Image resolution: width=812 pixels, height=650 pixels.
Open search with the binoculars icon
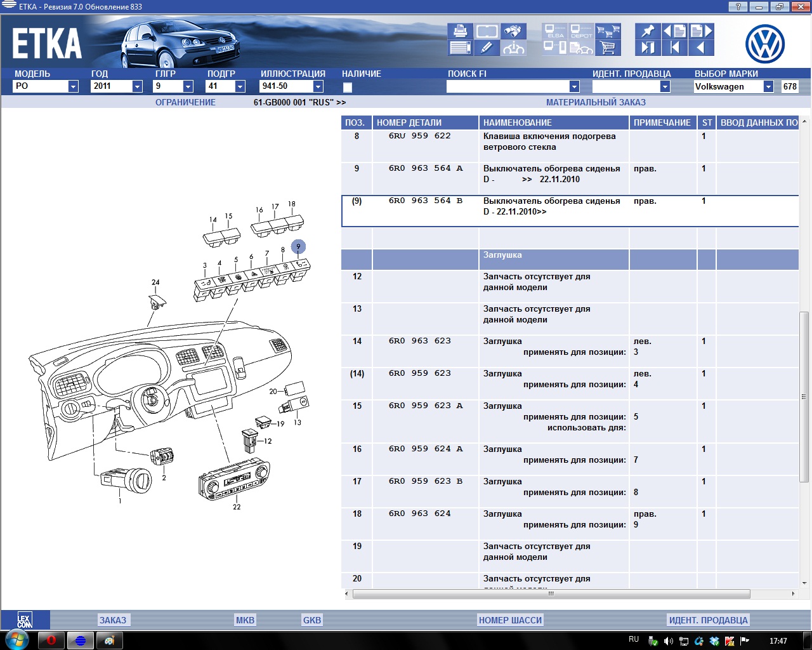(513, 31)
